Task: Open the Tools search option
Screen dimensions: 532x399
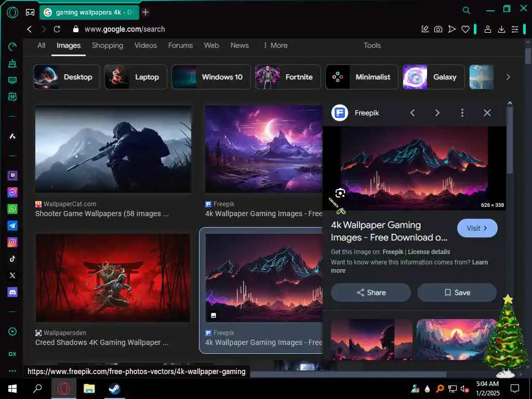Action: pos(372,46)
